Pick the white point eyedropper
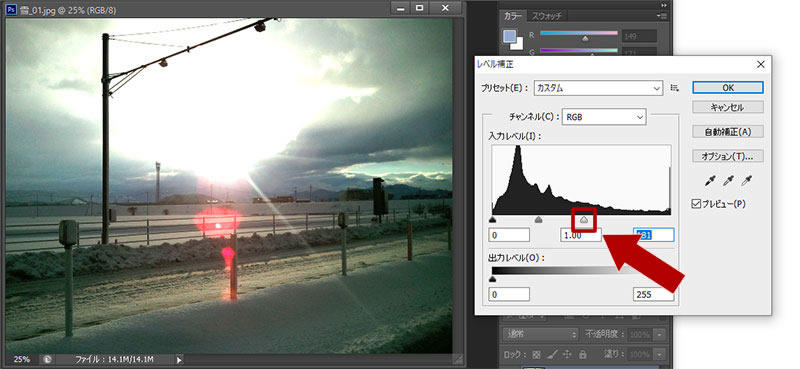 pos(746,181)
